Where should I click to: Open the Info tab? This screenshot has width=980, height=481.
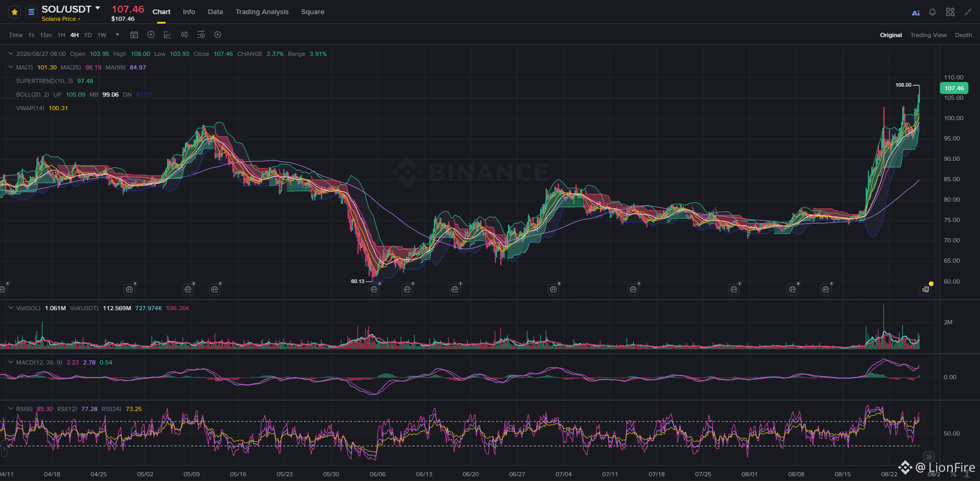189,12
